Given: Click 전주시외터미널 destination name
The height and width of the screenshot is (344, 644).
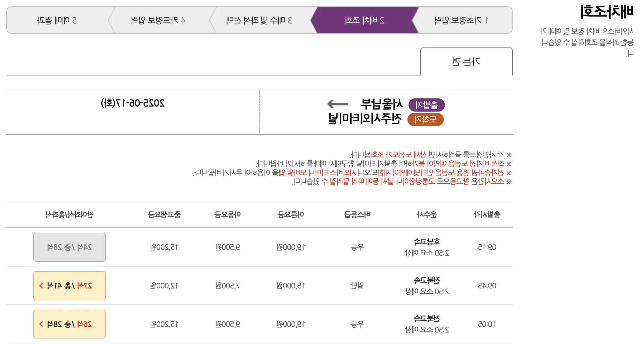Looking at the screenshot, I should coord(365,119).
